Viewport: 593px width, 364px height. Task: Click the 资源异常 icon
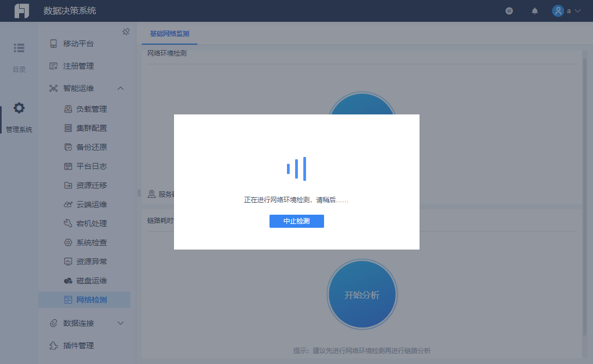(68, 262)
